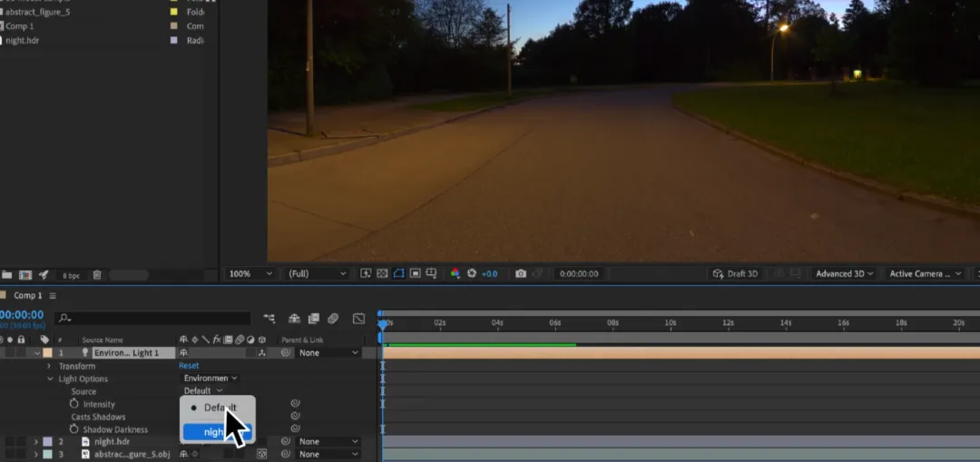Expand the abstrac...gure_5.obj layer
The image size is (980, 462).
tap(36, 455)
